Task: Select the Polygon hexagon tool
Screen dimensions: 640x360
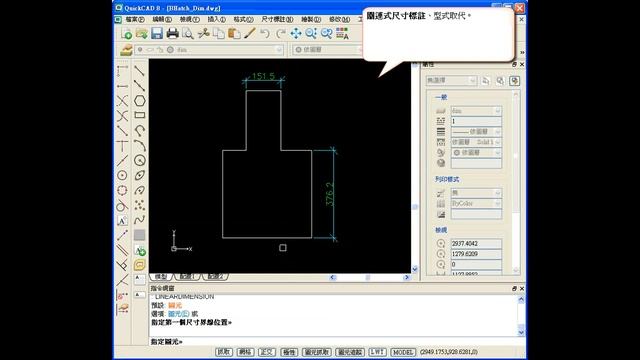Action: click(x=140, y=100)
